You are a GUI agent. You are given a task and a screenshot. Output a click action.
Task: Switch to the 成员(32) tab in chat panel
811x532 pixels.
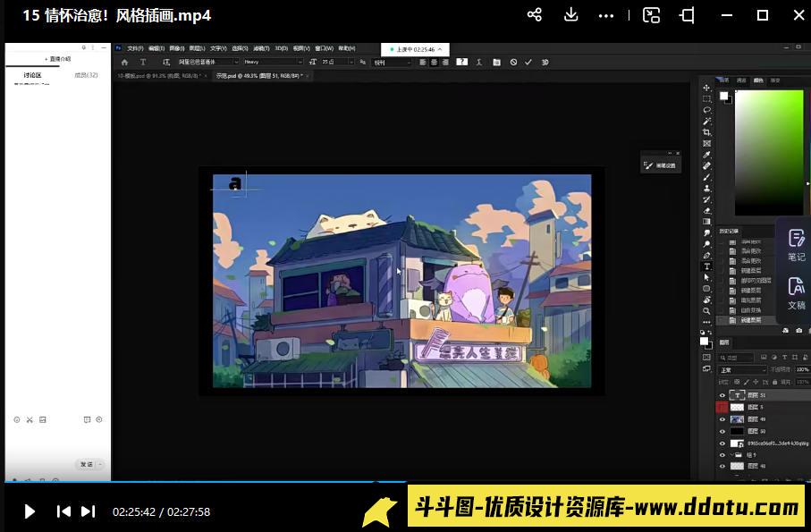coord(86,75)
